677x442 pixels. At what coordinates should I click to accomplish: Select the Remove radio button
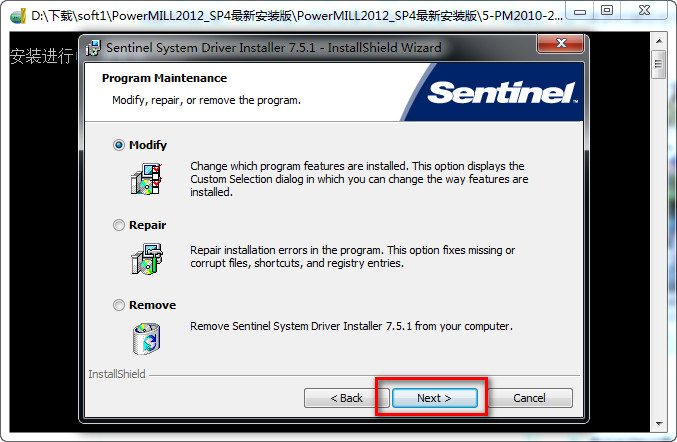click(x=120, y=305)
